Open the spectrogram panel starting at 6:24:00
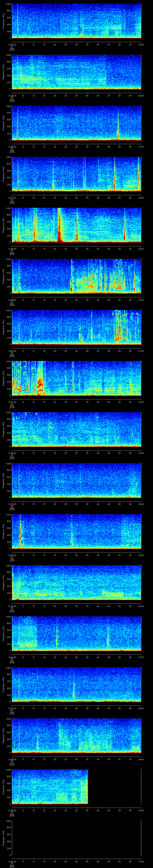Screen dimensions: 153x868 (77, 21)
